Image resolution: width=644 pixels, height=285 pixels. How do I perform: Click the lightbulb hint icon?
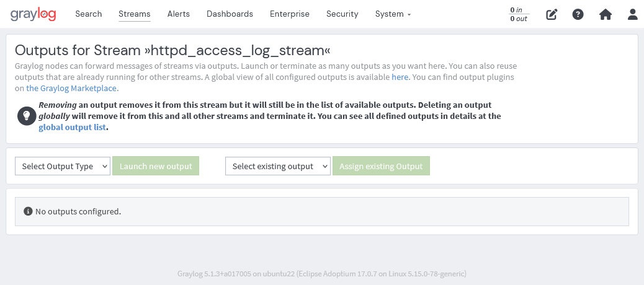[x=26, y=116]
